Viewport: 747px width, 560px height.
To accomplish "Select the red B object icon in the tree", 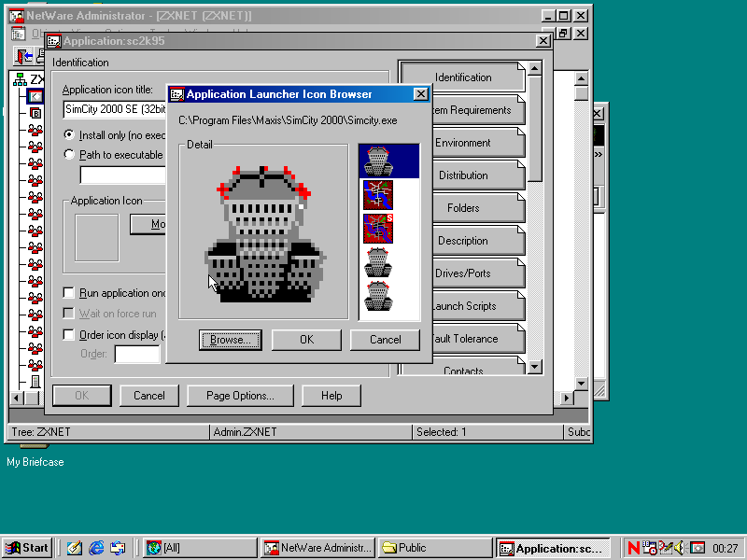I will (x=35, y=113).
